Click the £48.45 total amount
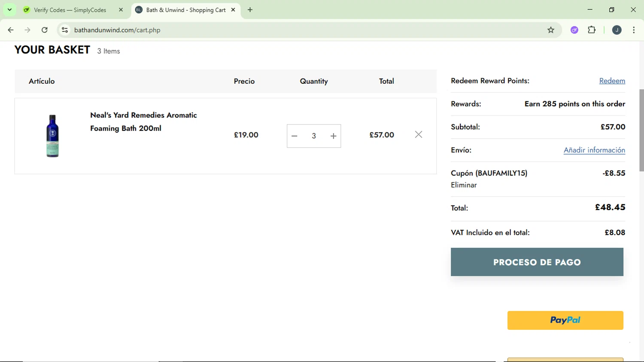This screenshot has width=644, height=362. [x=610, y=207]
